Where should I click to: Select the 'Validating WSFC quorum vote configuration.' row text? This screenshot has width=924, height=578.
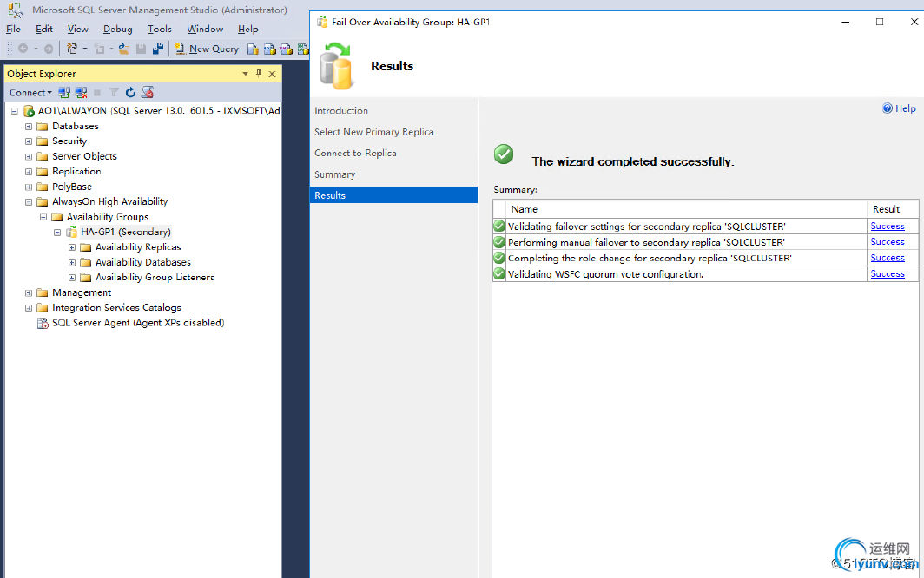point(606,274)
